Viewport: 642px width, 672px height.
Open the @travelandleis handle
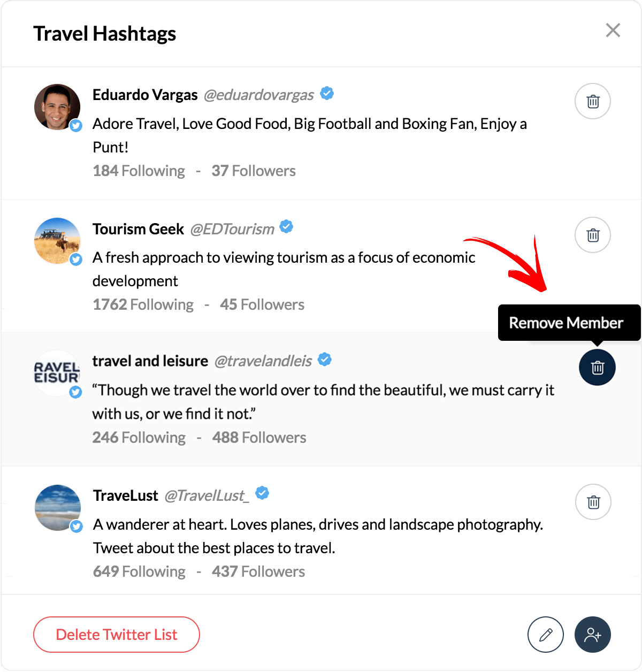click(x=263, y=361)
